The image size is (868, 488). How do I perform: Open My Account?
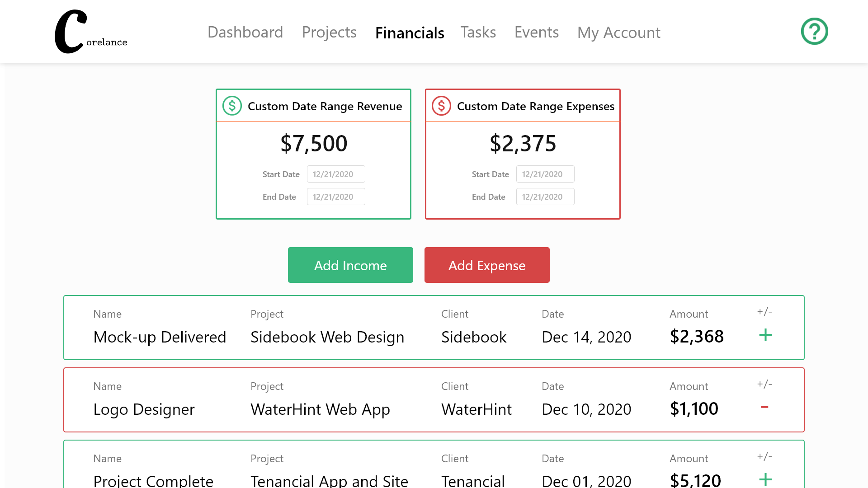tap(618, 33)
